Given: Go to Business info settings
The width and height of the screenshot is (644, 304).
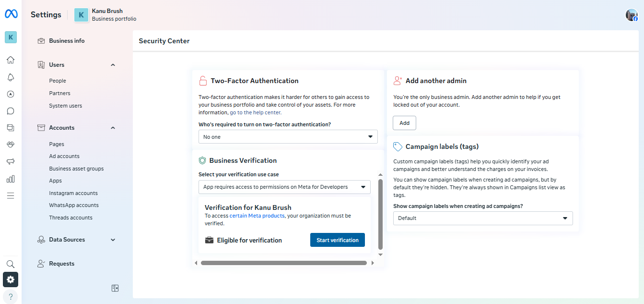Looking at the screenshot, I should pos(67,41).
